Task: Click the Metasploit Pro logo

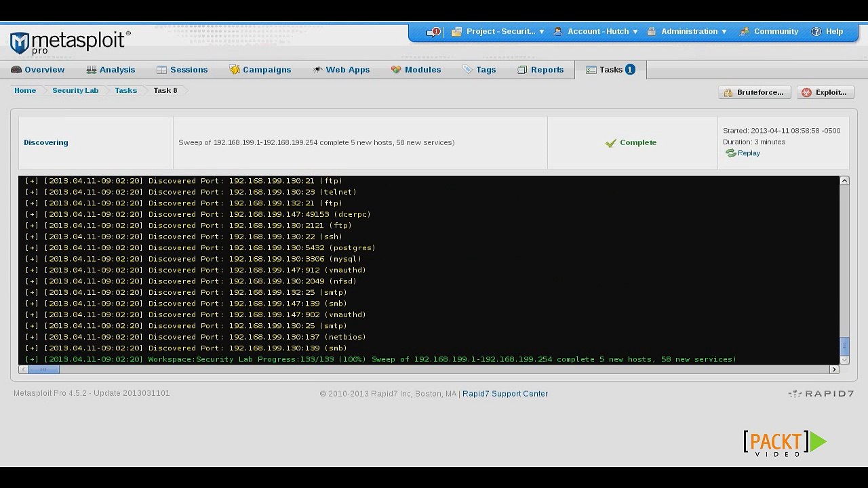Action: pyautogui.click(x=70, y=42)
